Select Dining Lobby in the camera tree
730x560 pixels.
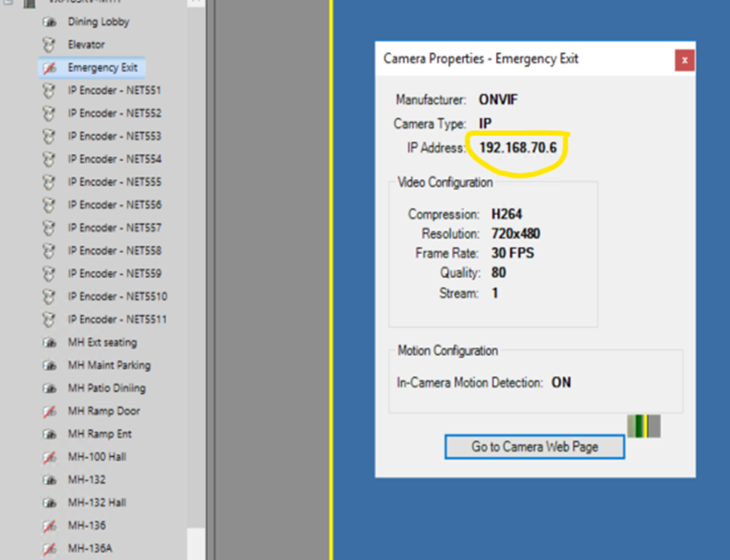click(x=98, y=22)
